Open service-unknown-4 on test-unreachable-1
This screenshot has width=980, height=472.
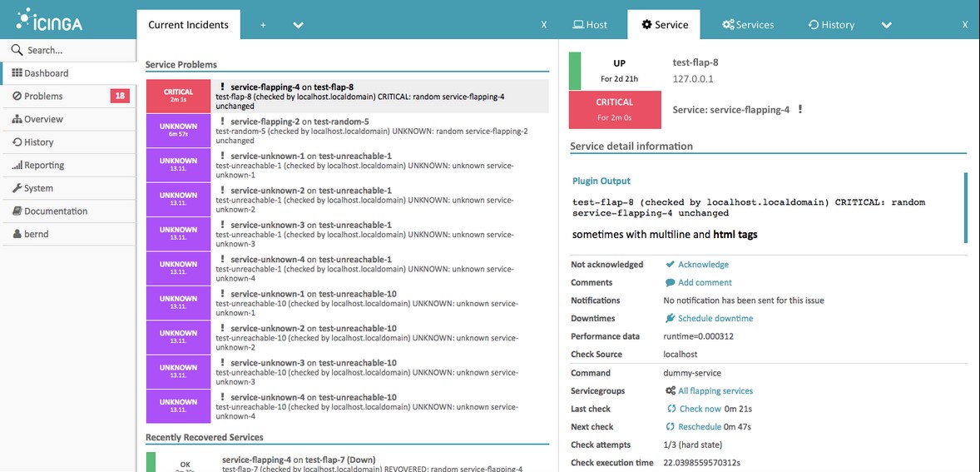(x=311, y=260)
